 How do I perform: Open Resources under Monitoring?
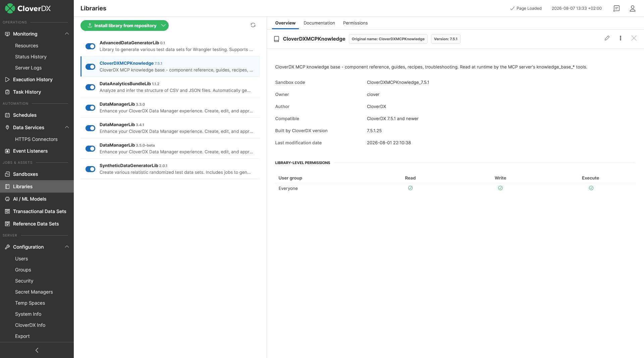26,46
